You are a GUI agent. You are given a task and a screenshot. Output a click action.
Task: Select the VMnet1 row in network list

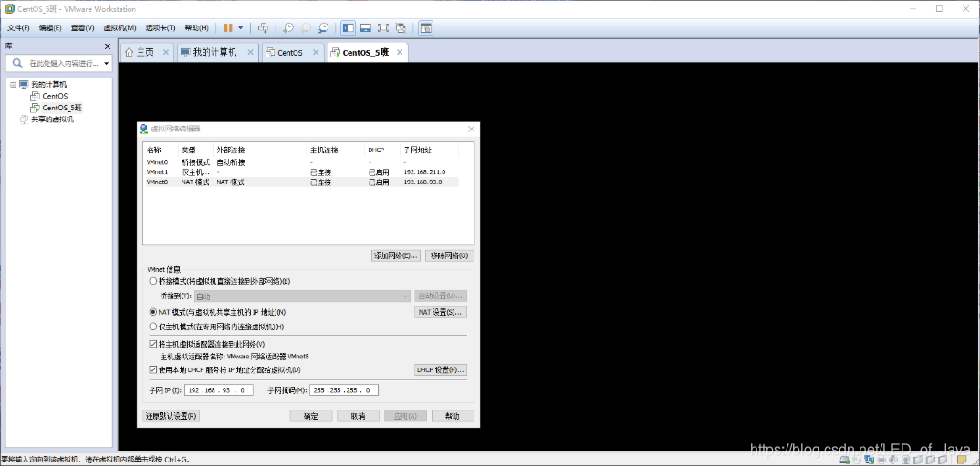(302, 171)
